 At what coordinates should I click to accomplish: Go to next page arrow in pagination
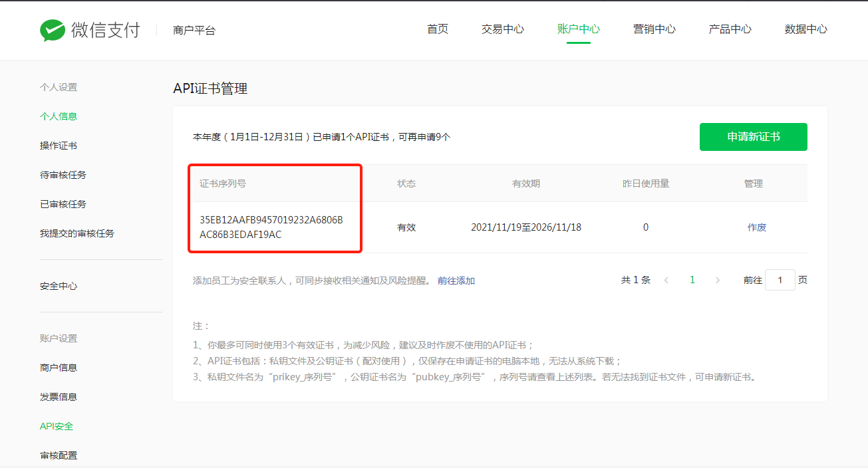(x=718, y=281)
